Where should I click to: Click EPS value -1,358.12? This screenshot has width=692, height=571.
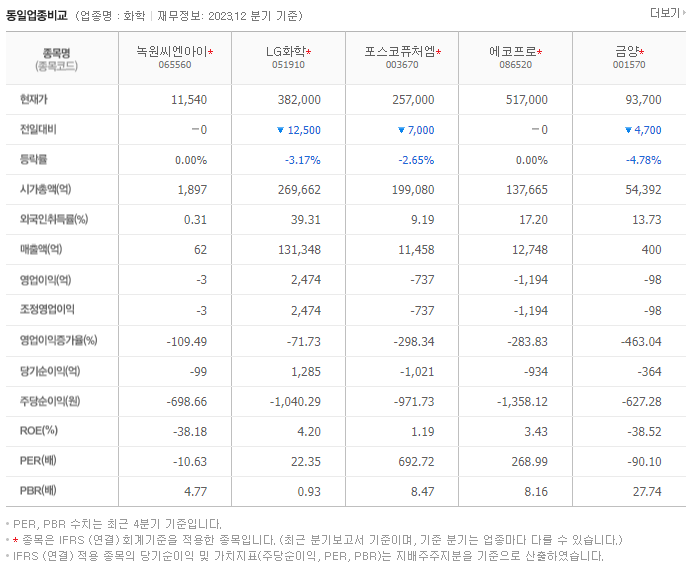coord(522,402)
